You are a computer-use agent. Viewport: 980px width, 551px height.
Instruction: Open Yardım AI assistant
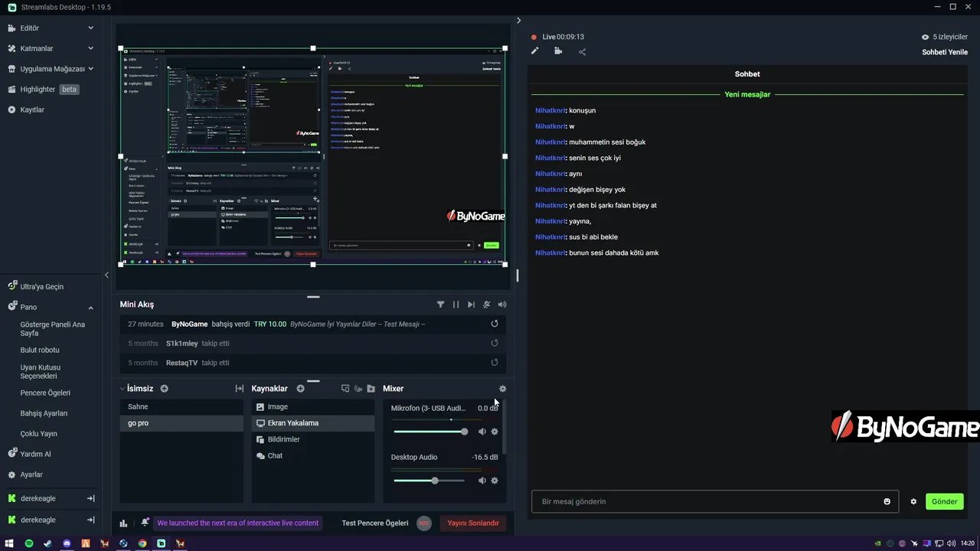tap(35, 454)
